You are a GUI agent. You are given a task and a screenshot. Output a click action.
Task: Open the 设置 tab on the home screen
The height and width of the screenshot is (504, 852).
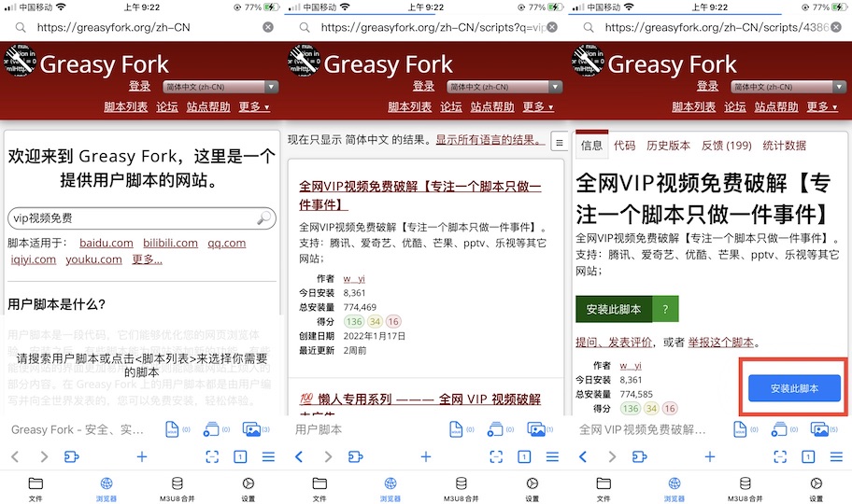click(248, 488)
